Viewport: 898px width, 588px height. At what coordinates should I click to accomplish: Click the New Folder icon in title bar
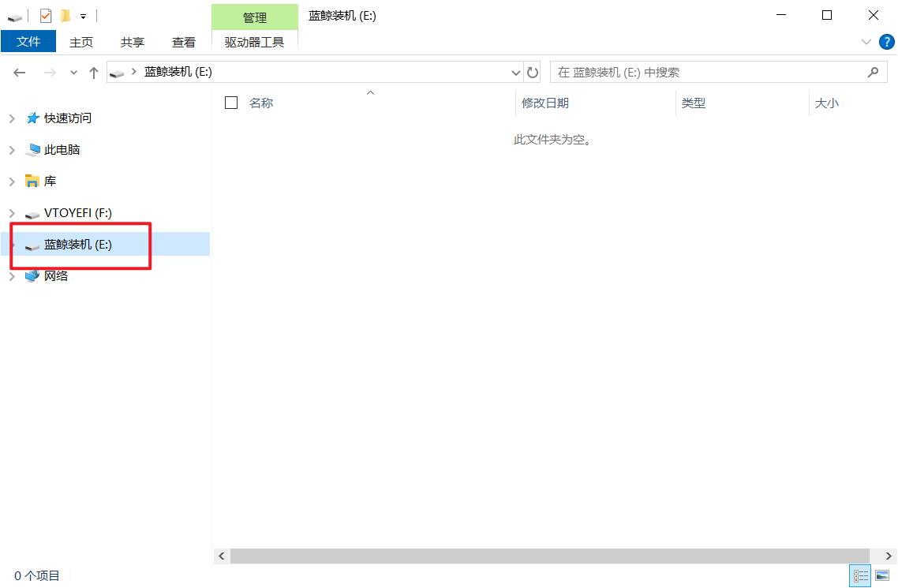[65, 15]
